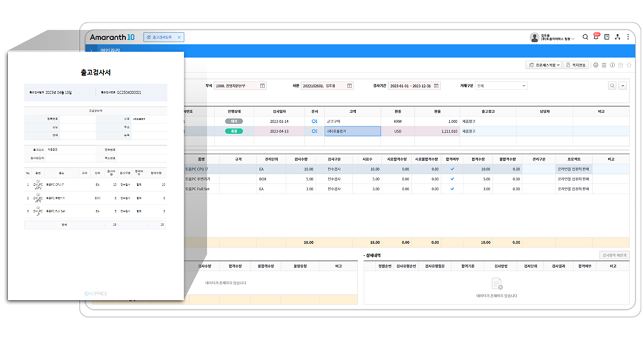Open the notifications bell with red badge

click(596, 37)
